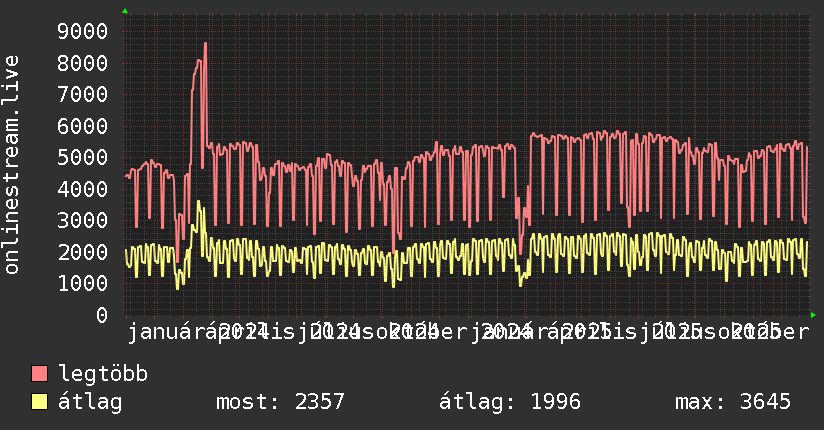Click the átlag legend label beside yellow swatch
The height and width of the screenshot is (430, 824).
tap(90, 402)
